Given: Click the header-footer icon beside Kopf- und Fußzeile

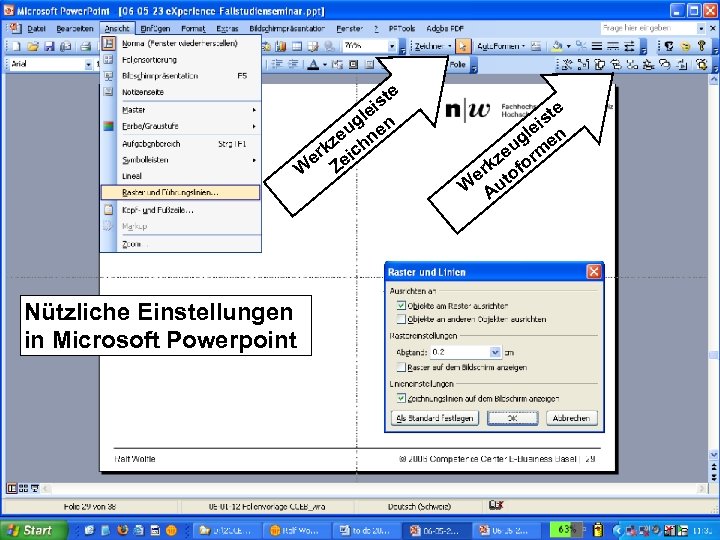Looking at the screenshot, I should [x=108, y=210].
